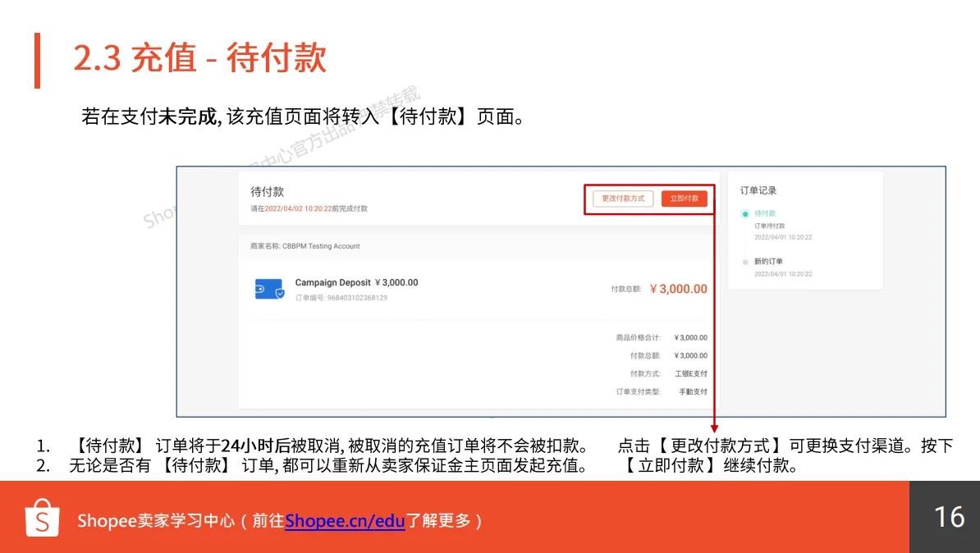Screen dimensions: 980x553
Task: Select the 待付款 page header tab
Action: tap(267, 191)
